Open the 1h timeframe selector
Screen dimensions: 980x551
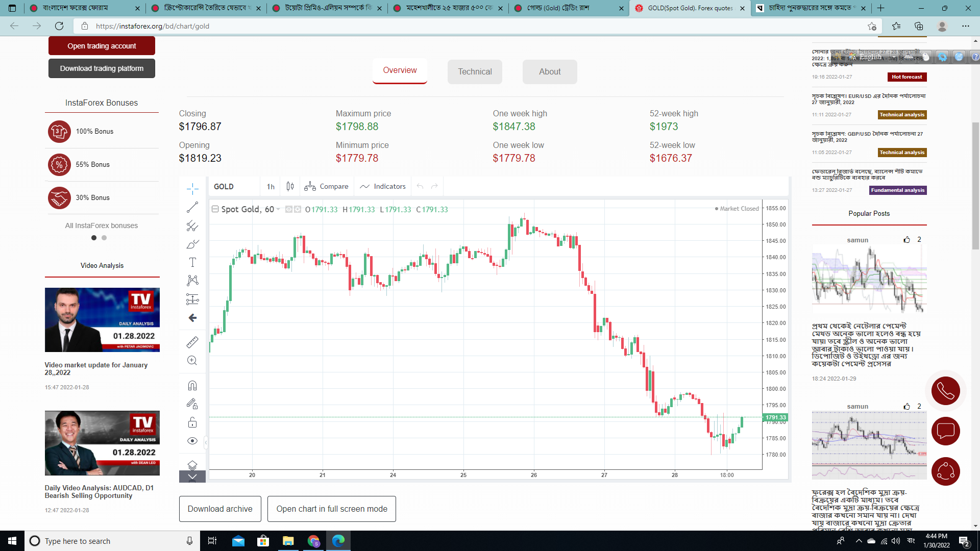tap(271, 187)
